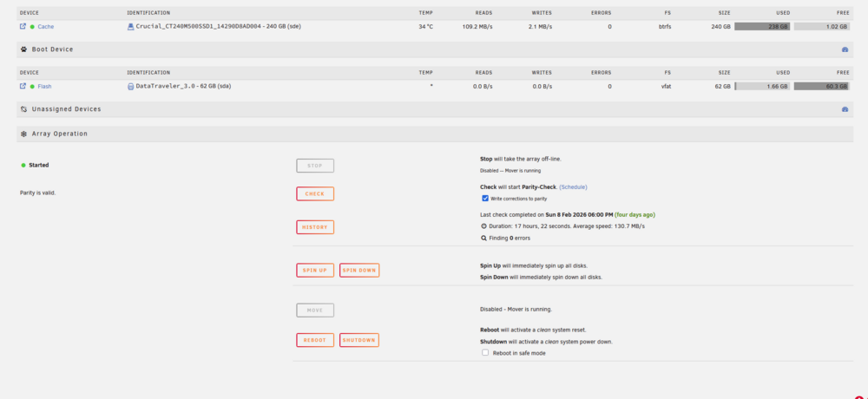
Task: Open the parity check (Schedule) link
Action: [573, 187]
